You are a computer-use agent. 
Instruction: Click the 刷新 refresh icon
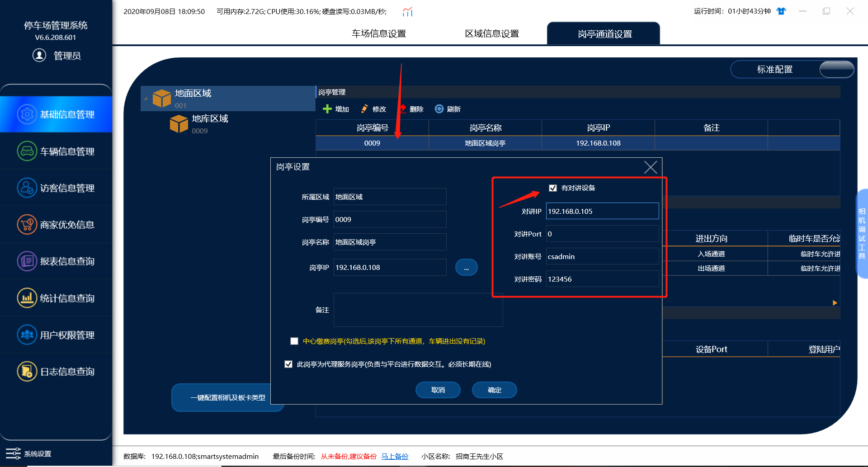pos(439,109)
